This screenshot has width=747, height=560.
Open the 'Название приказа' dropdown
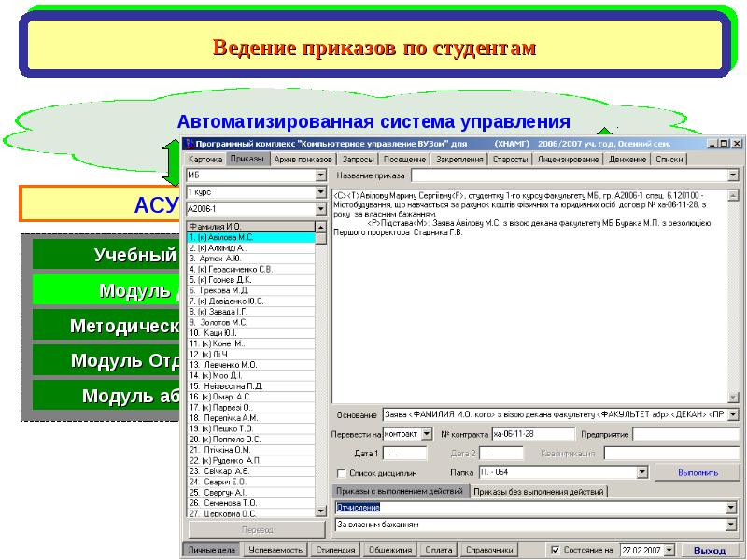(732, 175)
